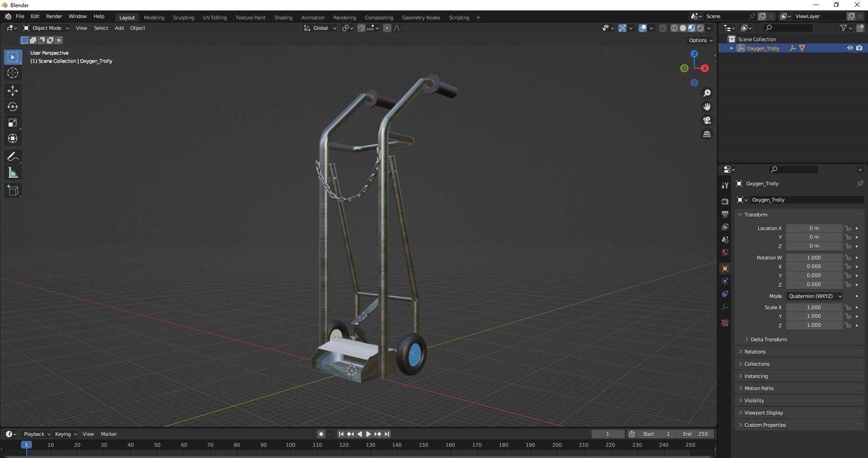The height and width of the screenshot is (458, 868).
Task: Open the Render menu
Action: [54, 16]
